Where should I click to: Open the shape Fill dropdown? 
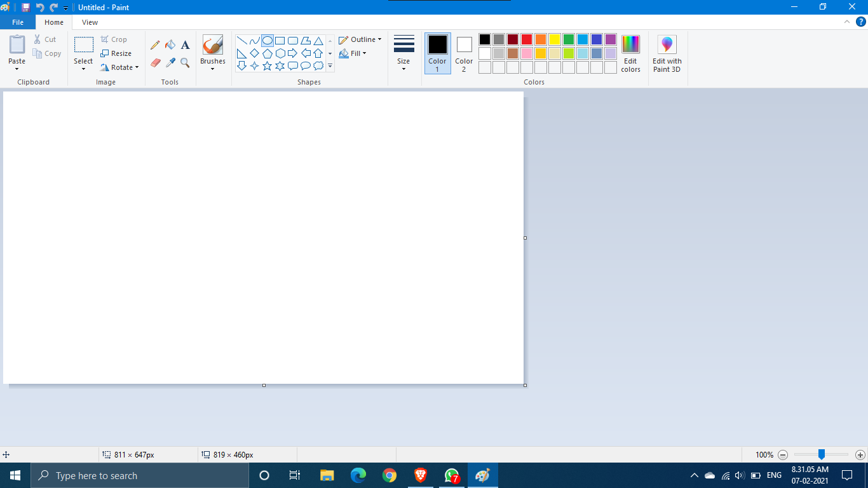pos(353,53)
